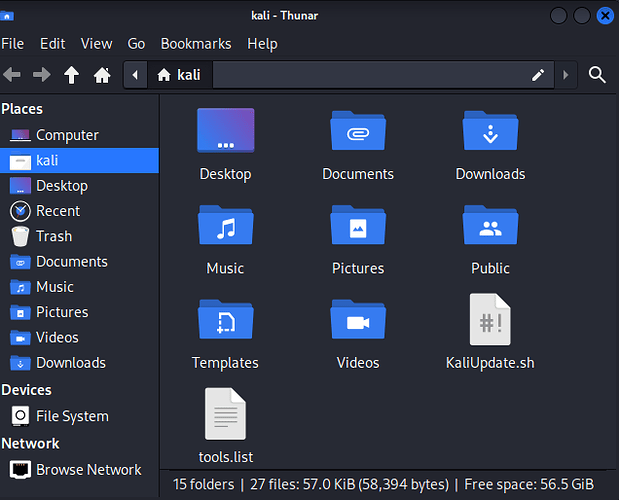Open the Edit menu
Image resolution: width=619 pixels, height=500 pixels.
coord(53,44)
